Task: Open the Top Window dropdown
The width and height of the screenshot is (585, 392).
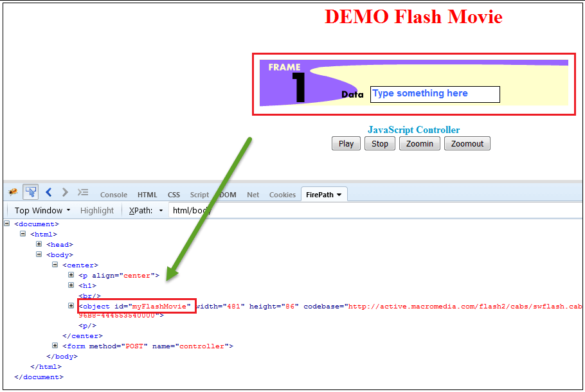Action: [x=40, y=210]
